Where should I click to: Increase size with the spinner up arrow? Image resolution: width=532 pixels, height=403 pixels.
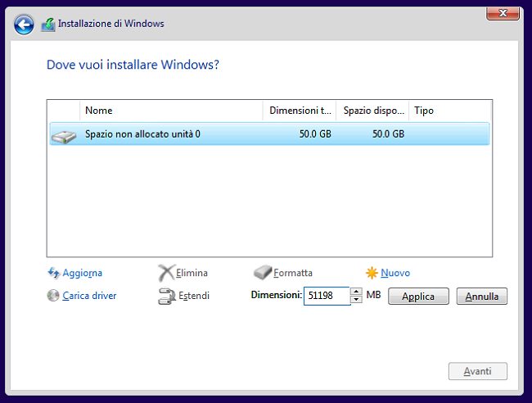[356, 292]
